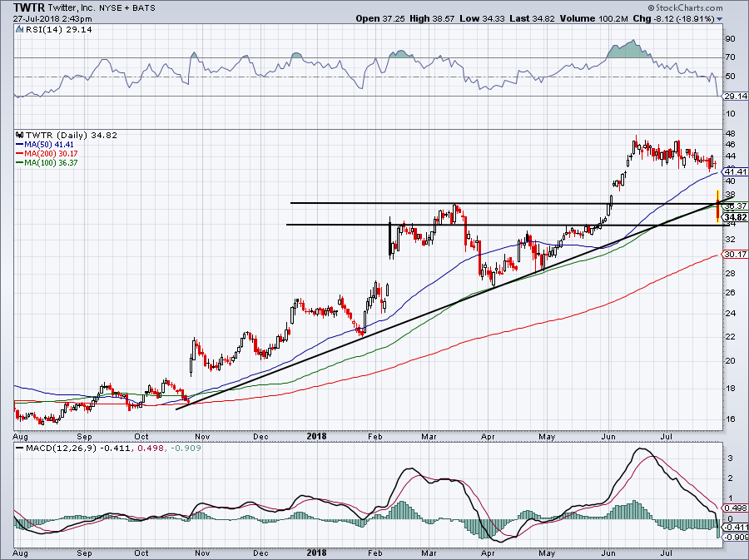The image size is (749, 560).
Task: Click the 0.498 MACD signal tag on the right axis
Action: click(x=736, y=508)
